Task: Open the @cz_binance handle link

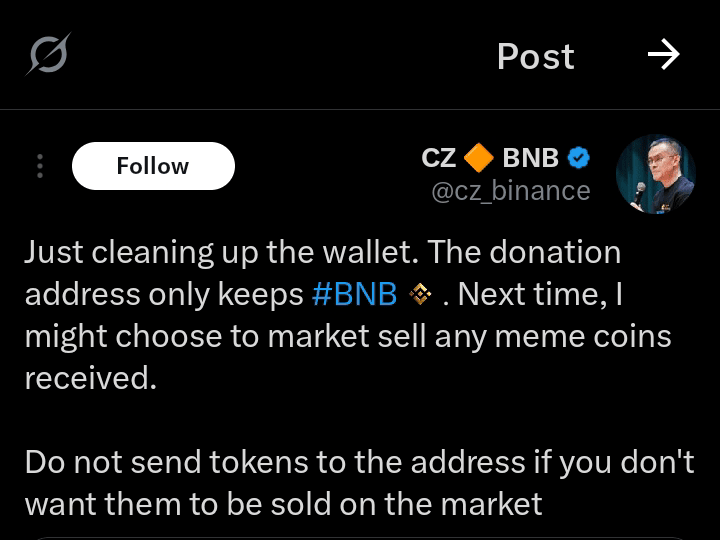Action: pos(510,190)
